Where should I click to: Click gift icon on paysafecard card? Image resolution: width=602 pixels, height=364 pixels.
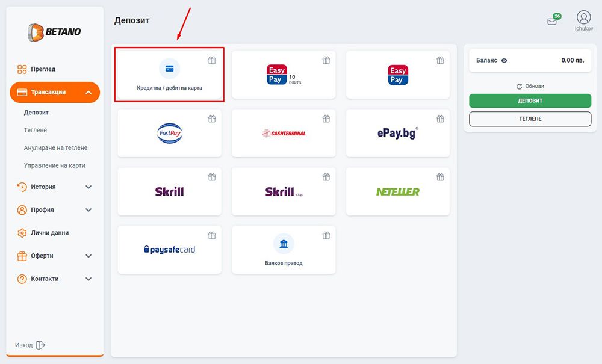point(212,235)
